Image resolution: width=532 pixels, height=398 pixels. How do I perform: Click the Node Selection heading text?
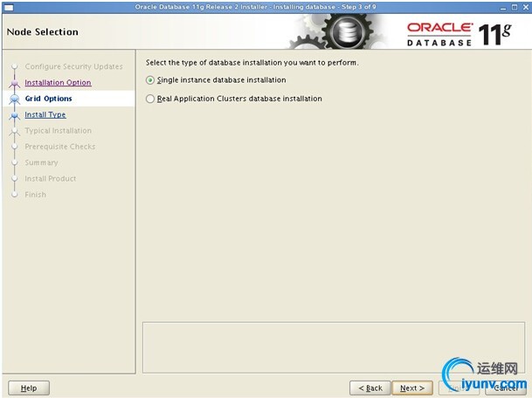(43, 32)
